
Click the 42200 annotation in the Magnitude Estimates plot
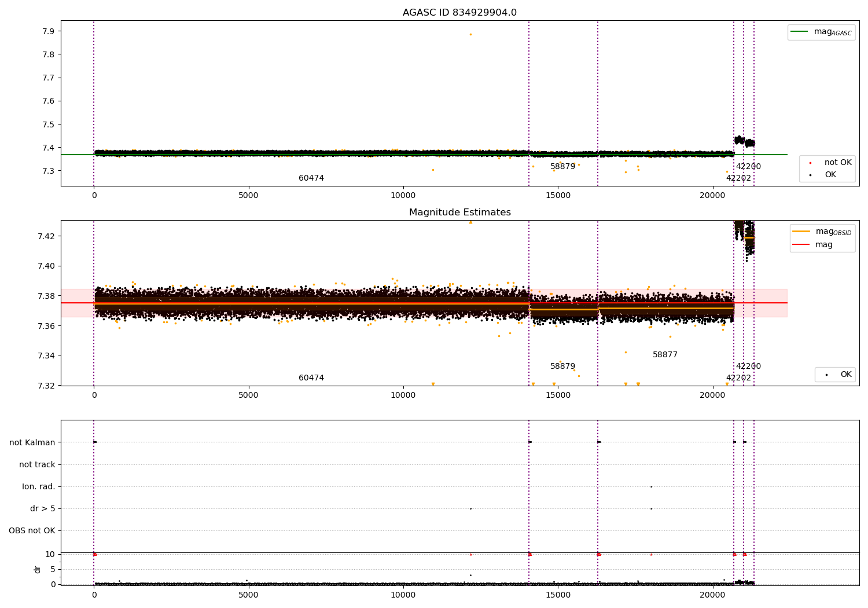coord(748,367)
